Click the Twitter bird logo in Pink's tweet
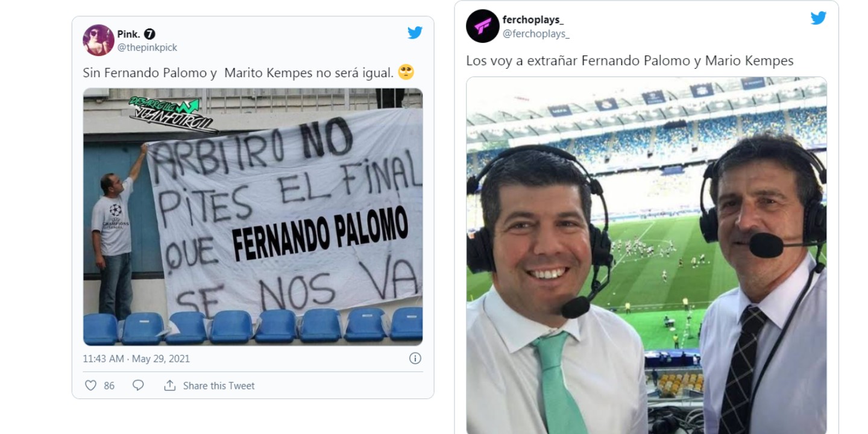The width and height of the screenshot is (868, 434). pos(415,33)
